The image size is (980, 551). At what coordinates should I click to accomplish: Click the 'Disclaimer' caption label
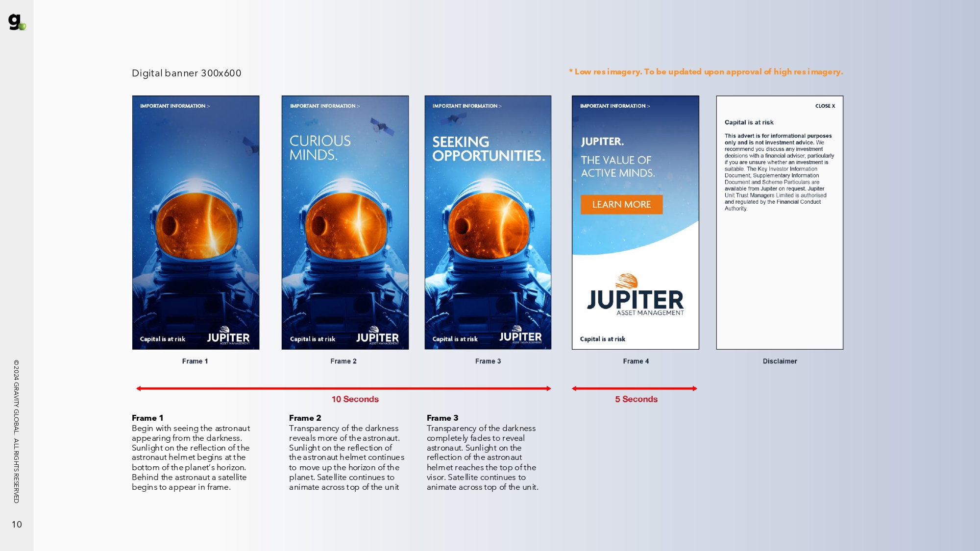(x=780, y=361)
